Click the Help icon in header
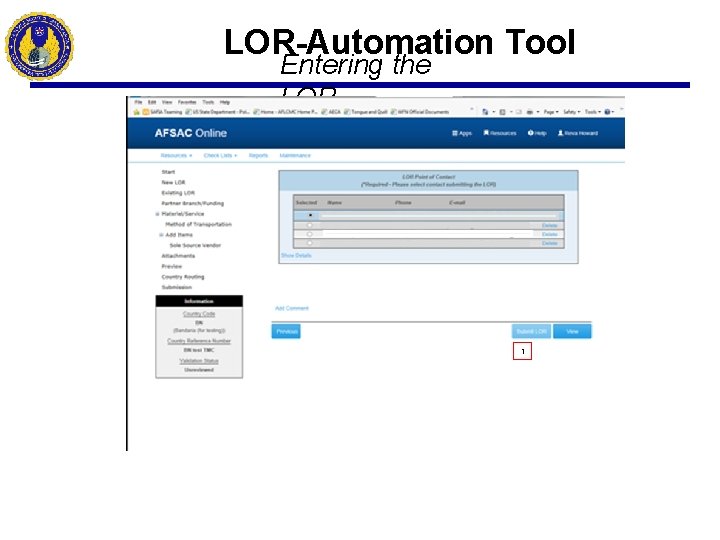Screen dimensions: 720x540 pyautogui.click(x=537, y=133)
